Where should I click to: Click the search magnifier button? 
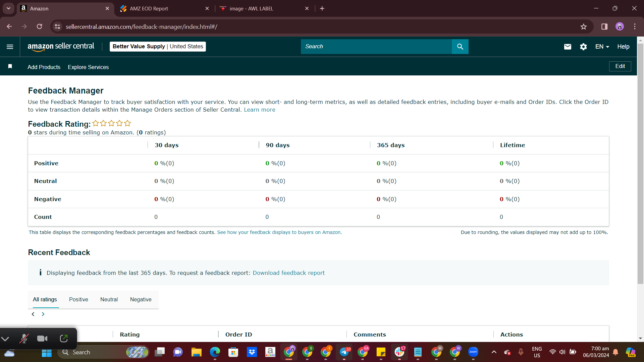point(460,47)
